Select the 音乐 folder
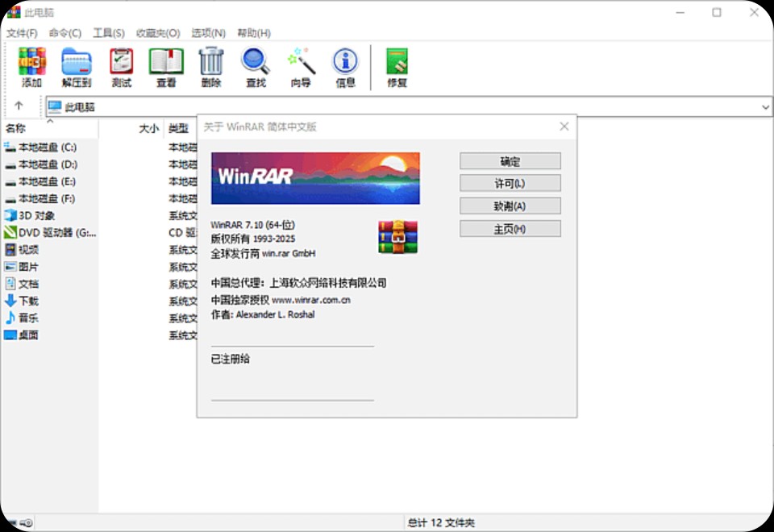Image resolution: width=774 pixels, height=532 pixels. pyautogui.click(x=22, y=318)
